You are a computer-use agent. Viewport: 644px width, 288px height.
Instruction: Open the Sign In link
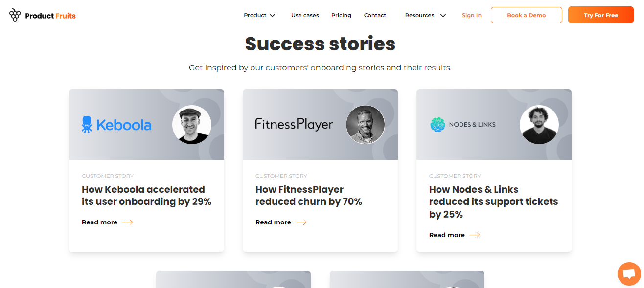(471, 15)
